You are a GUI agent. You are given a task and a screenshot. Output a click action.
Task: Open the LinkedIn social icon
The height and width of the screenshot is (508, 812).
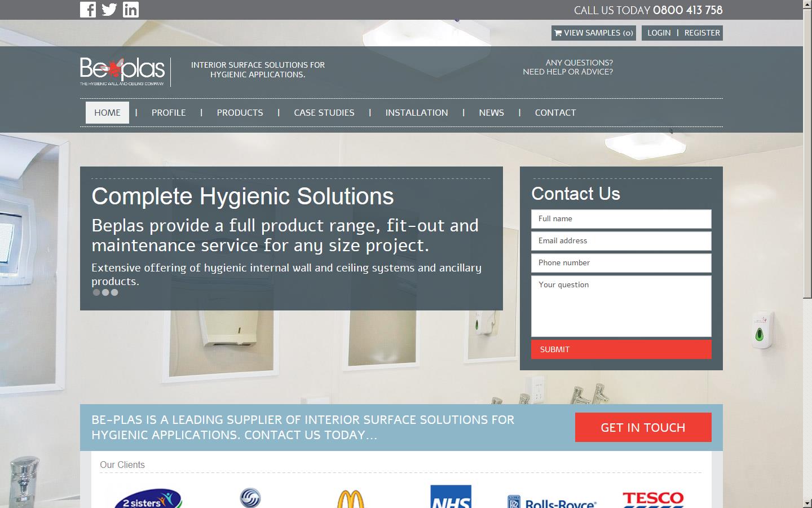[x=131, y=10]
